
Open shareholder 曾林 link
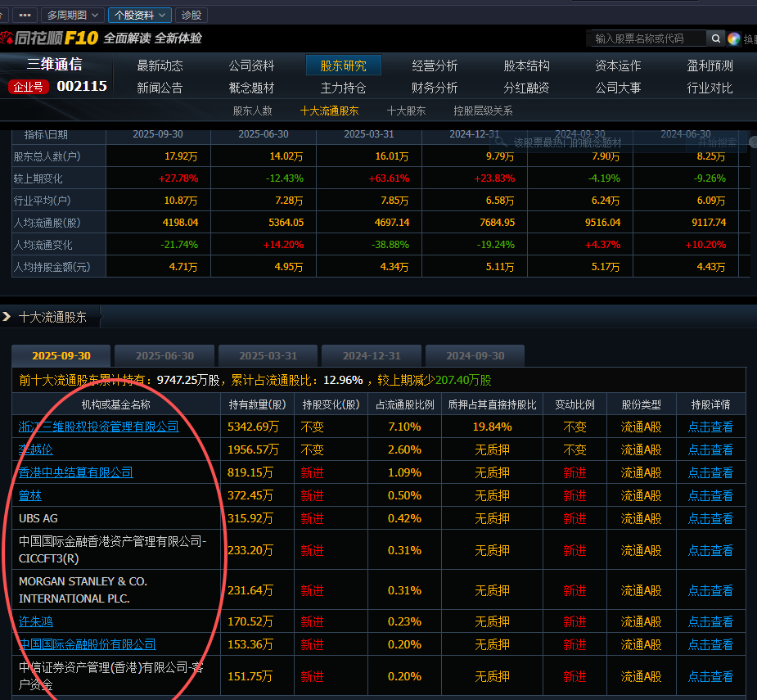pos(30,495)
